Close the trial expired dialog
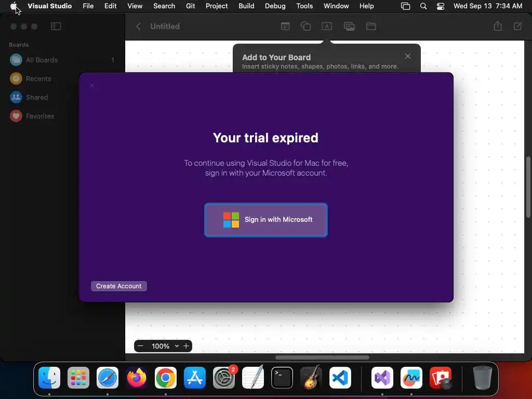532x399 pixels. tap(91, 86)
